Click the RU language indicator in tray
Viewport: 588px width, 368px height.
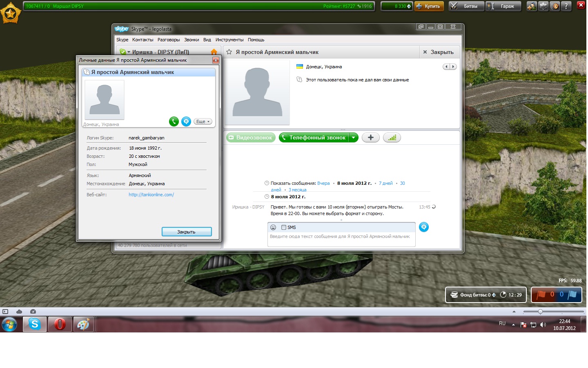502,323
